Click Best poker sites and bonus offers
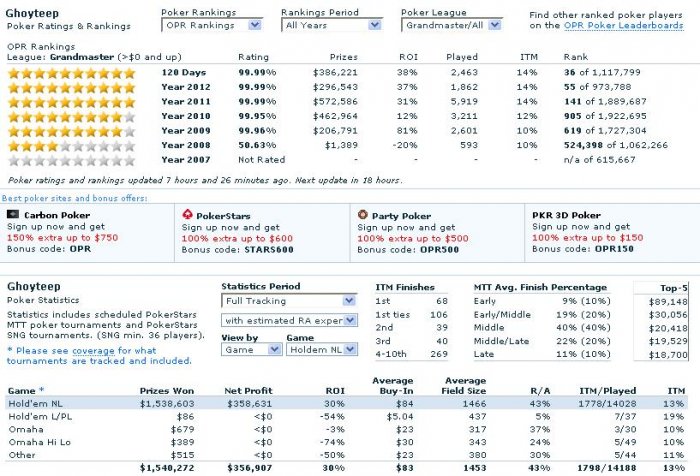 pyautogui.click(x=75, y=198)
